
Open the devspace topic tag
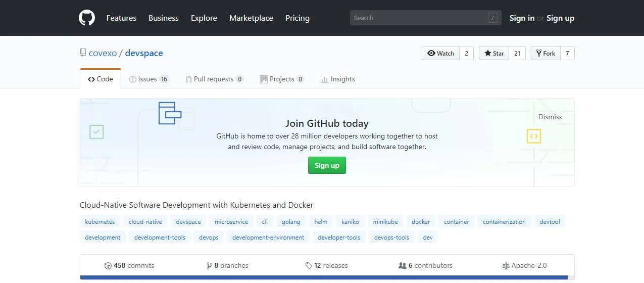(x=188, y=221)
